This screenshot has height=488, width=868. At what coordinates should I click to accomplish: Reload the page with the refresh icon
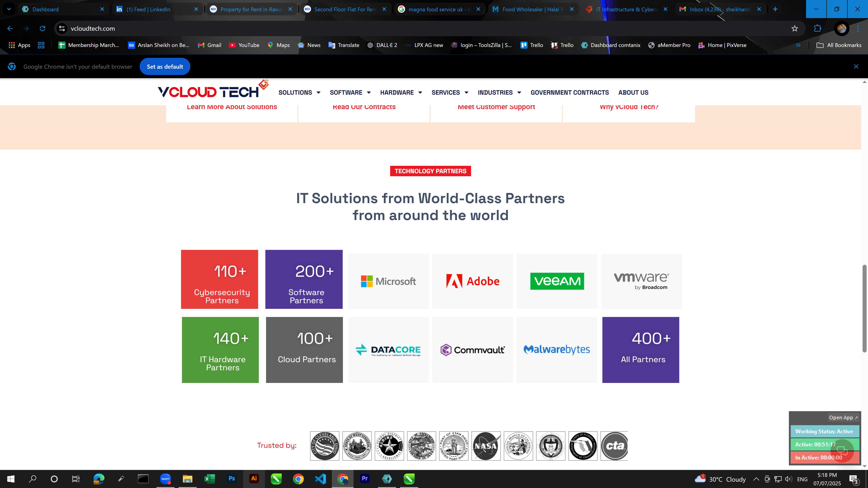coord(42,29)
